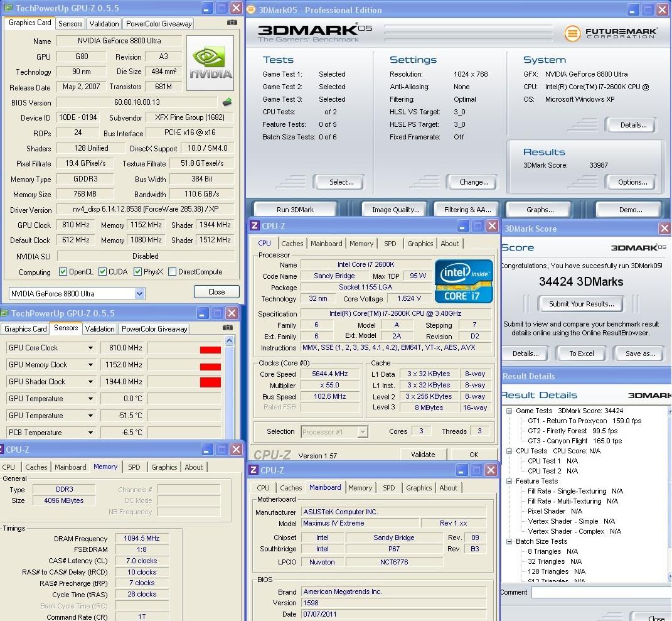Click the red GPU Shader Clock sensor graph bar
The width and height of the screenshot is (672, 621).
(210, 382)
